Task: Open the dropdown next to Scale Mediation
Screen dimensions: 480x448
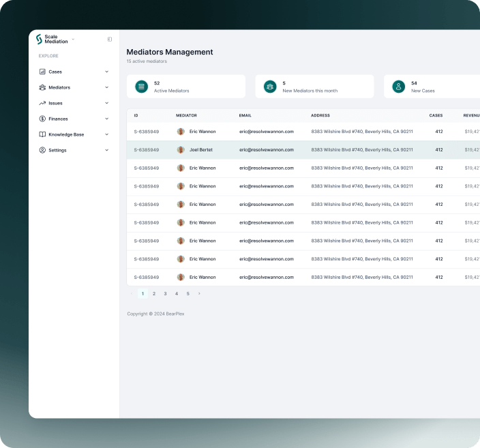Action: point(73,40)
